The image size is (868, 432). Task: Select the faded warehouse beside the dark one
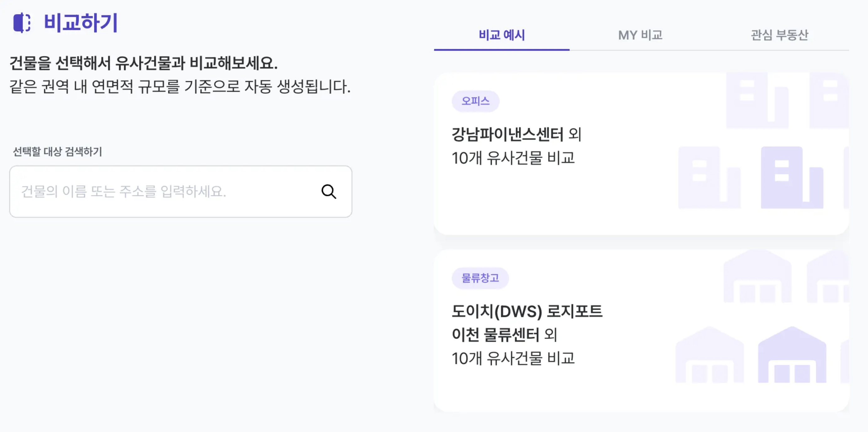[x=710, y=355]
